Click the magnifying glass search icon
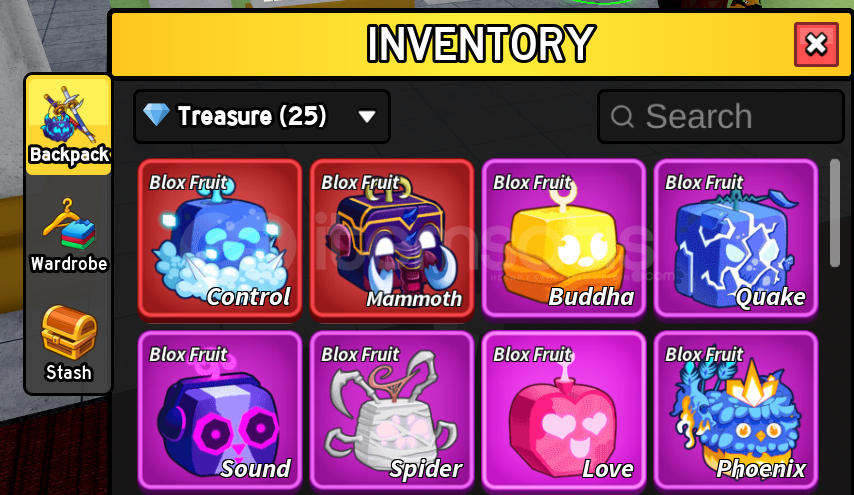This screenshot has width=854, height=495. coord(622,116)
